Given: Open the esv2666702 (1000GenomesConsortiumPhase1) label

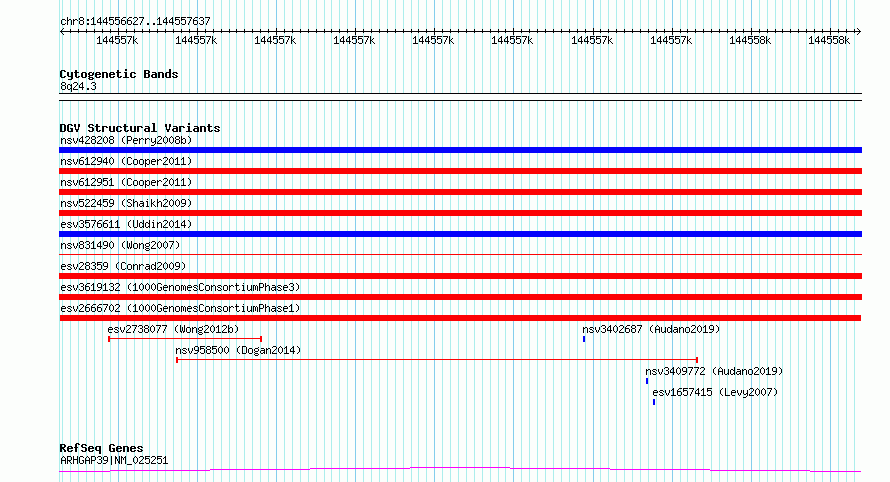Looking at the screenshot, I should pos(180,308).
